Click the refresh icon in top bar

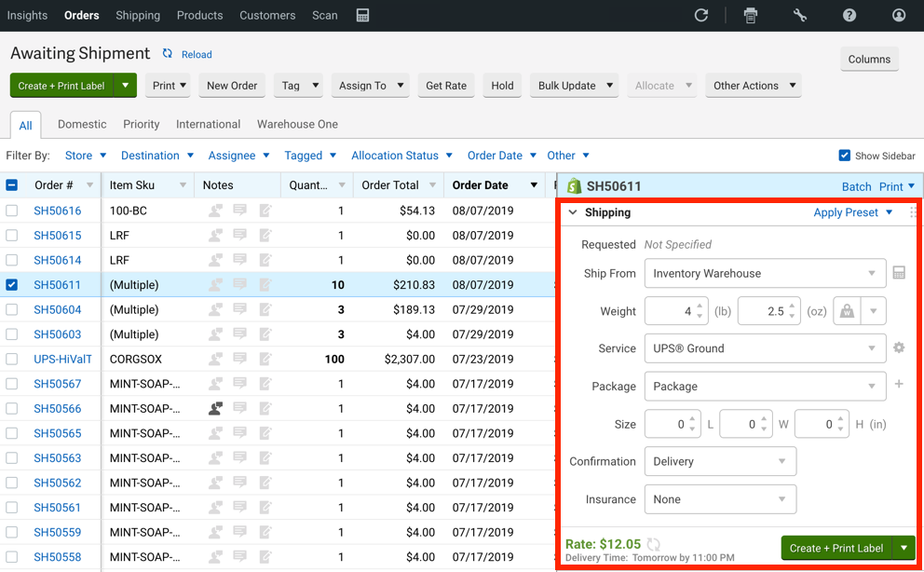coord(701,16)
